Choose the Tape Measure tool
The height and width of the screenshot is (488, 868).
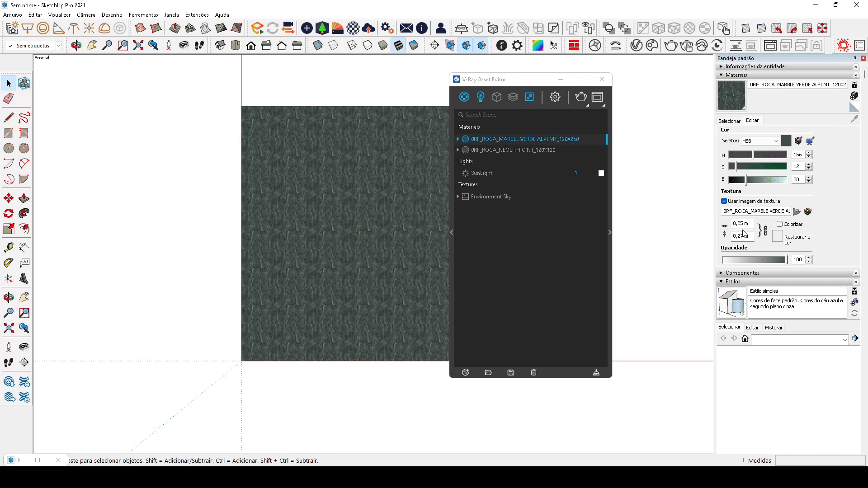(9, 247)
